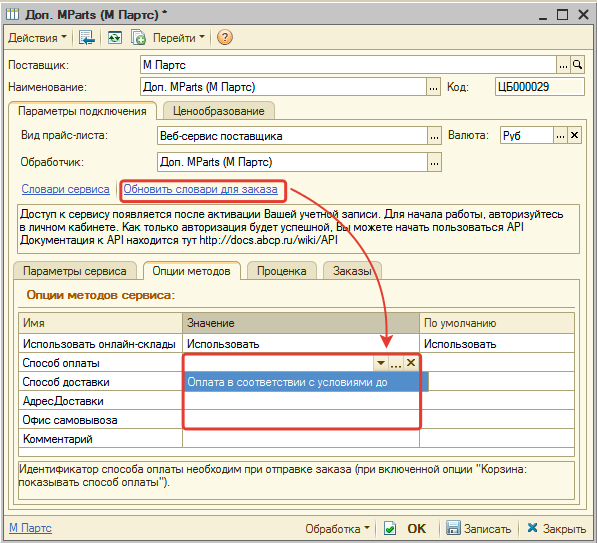
Task: Click magnifier icon next to Поставщик field
Action: pyautogui.click(x=578, y=65)
